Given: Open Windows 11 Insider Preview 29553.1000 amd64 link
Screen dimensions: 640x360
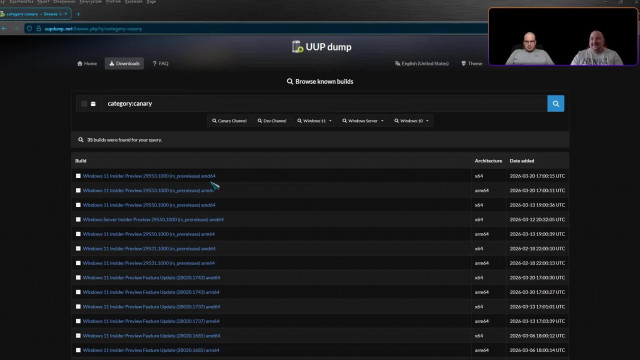Looking at the screenshot, I should click(149, 176).
